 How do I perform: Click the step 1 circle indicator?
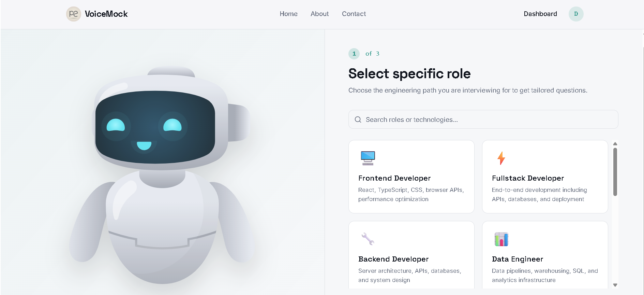[x=354, y=54]
